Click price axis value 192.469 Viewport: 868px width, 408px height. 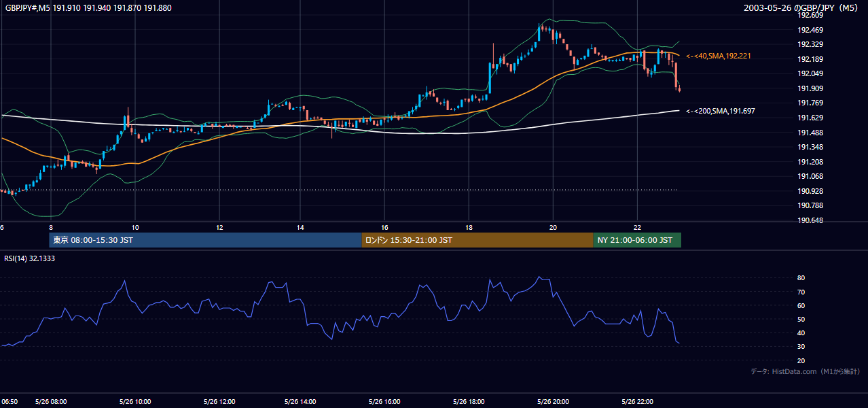810,30
